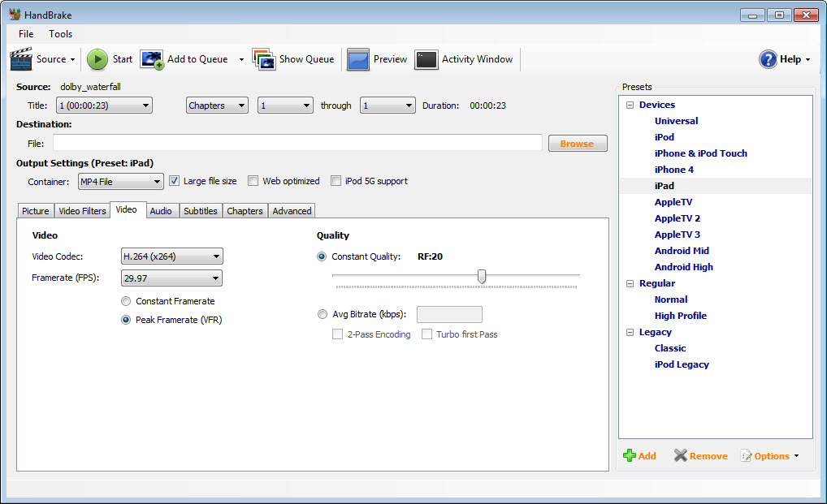The width and height of the screenshot is (827, 504).
Task: Click the blue Help question mark icon
Action: pyautogui.click(x=768, y=59)
